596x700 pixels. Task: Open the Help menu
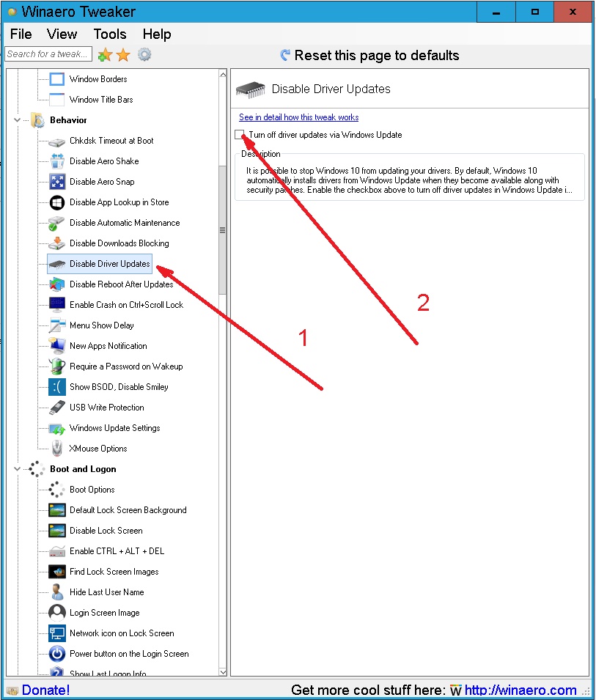pos(157,34)
